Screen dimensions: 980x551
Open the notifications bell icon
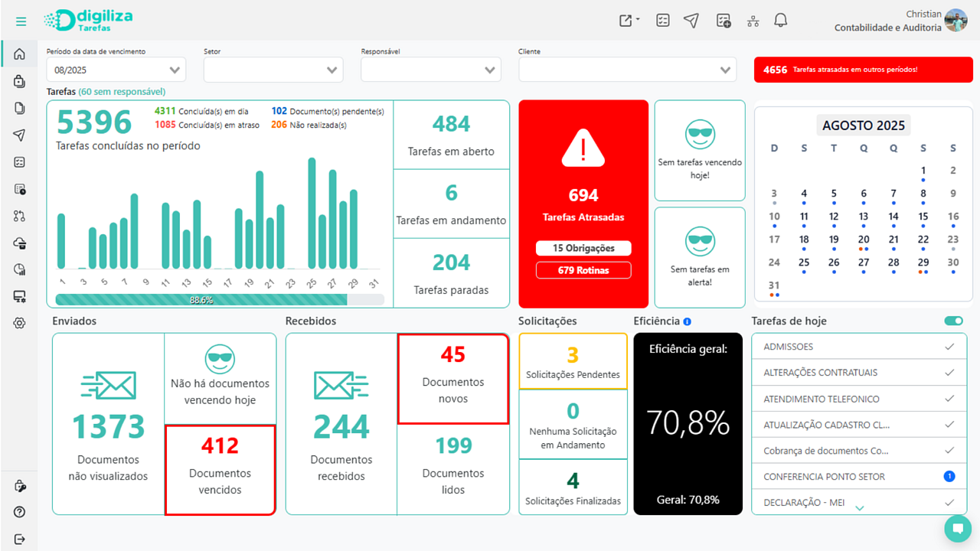pos(780,21)
